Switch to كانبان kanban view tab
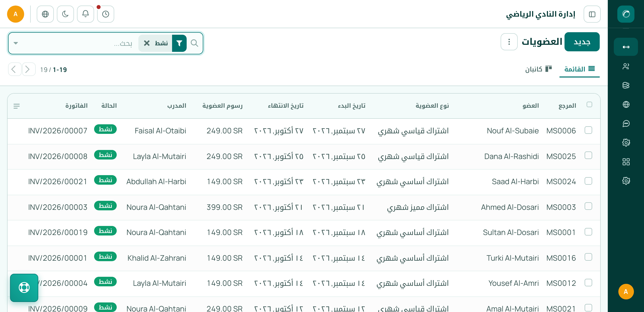 (539, 69)
